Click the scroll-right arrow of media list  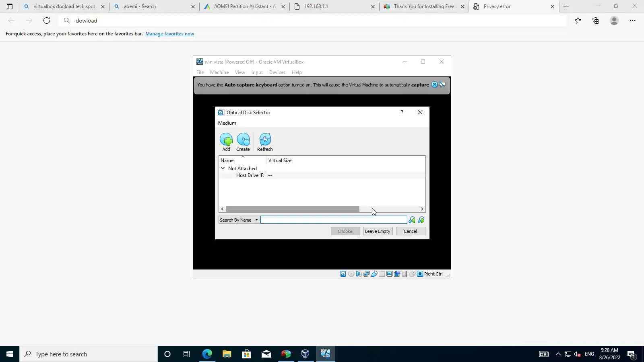click(422, 209)
